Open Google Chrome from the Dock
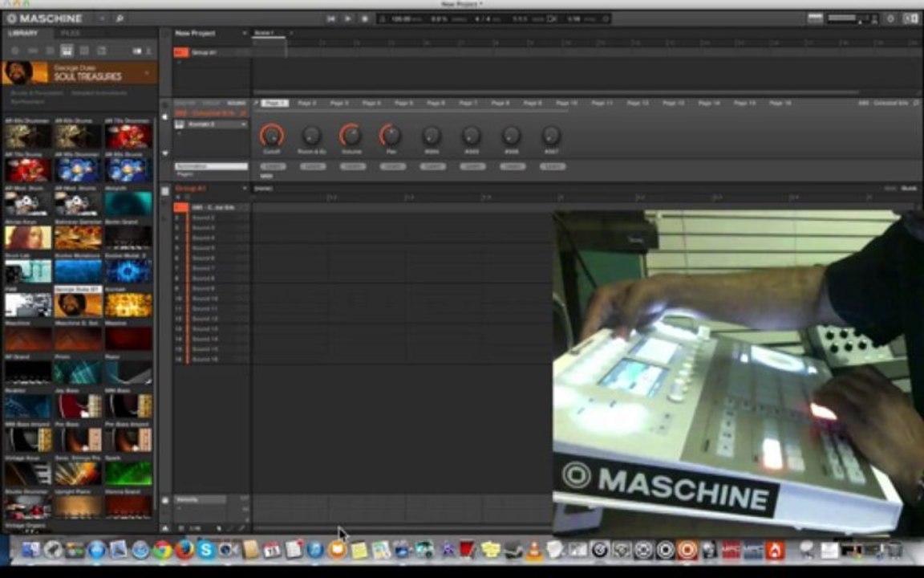 pyautogui.click(x=162, y=550)
